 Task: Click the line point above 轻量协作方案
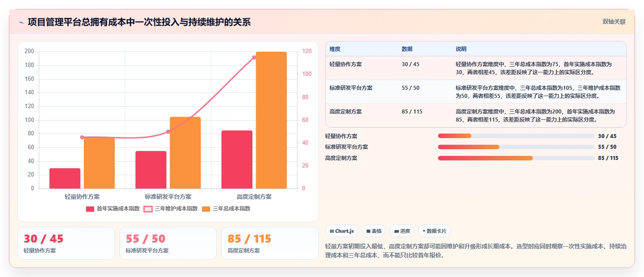tap(82, 137)
